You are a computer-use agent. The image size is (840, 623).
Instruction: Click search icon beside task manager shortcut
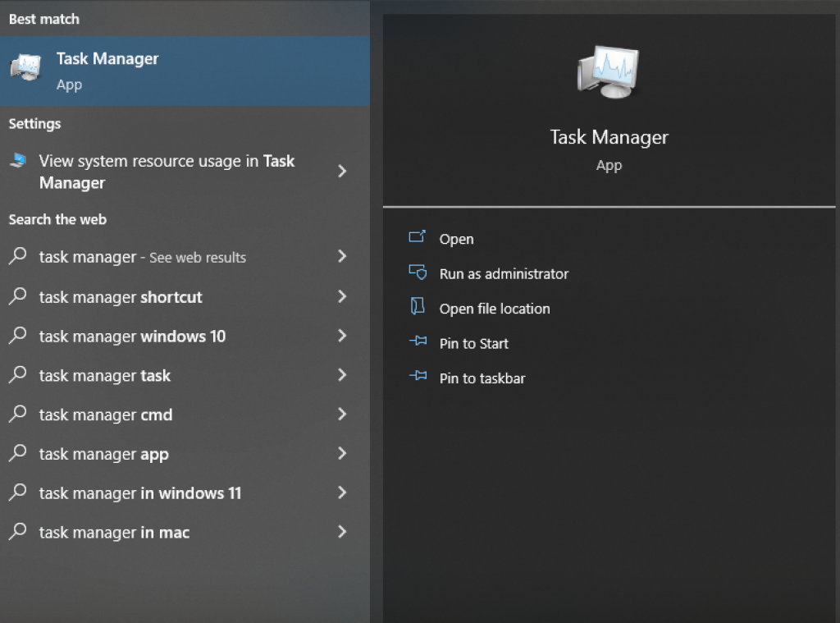18,296
